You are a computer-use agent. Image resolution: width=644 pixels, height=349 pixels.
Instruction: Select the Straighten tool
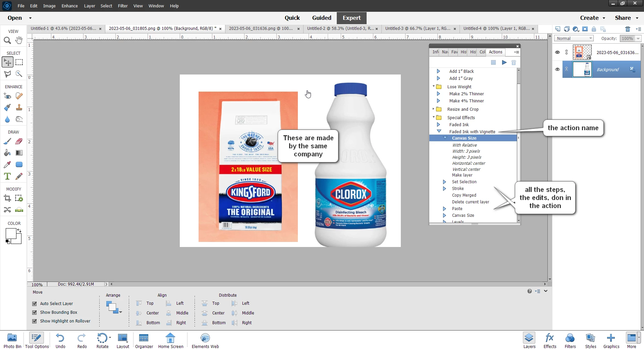19,210
